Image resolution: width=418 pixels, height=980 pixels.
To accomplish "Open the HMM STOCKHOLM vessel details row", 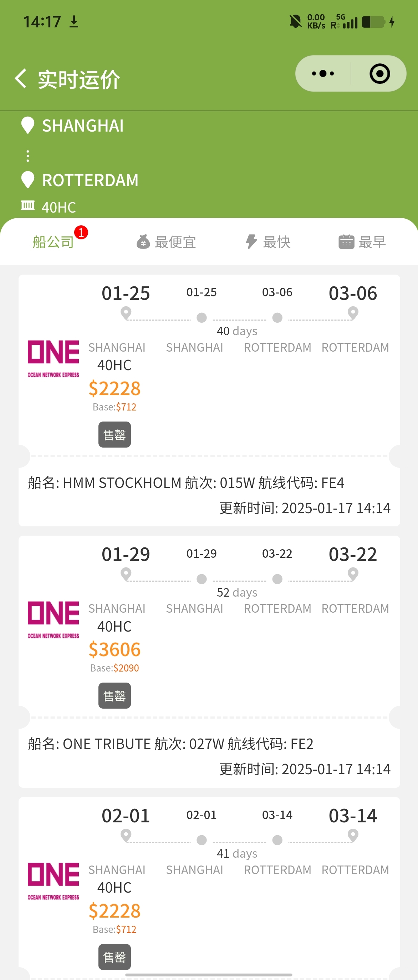I will (186, 483).
